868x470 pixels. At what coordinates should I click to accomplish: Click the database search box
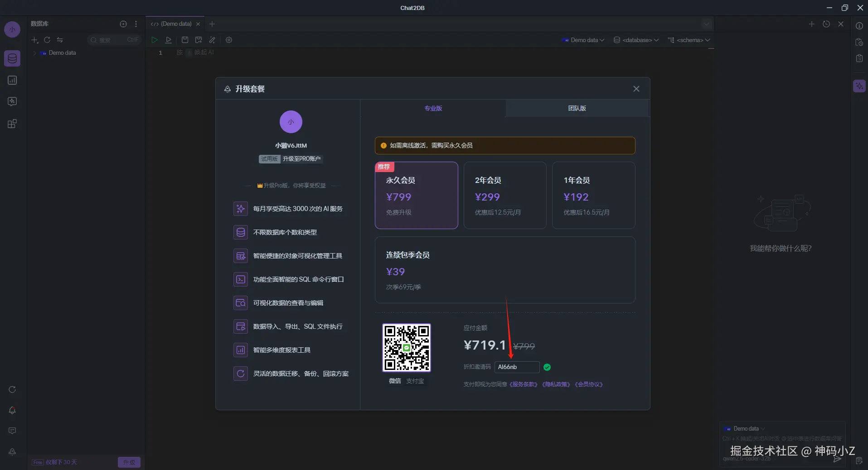coord(114,40)
